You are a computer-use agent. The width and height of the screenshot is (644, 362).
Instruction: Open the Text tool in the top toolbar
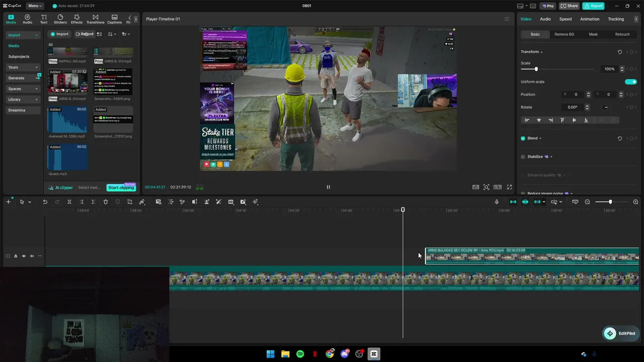click(44, 19)
